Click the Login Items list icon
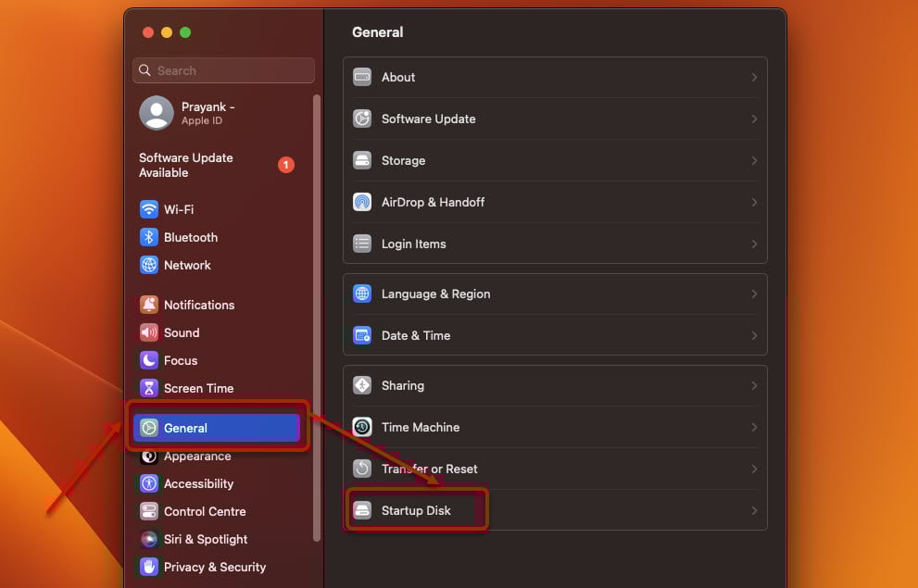 (362, 244)
